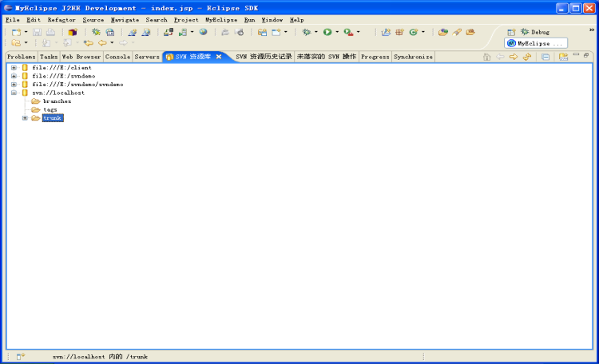This screenshot has width=599, height=364.
Task: Open the File menu
Action: tap(12, 20)
